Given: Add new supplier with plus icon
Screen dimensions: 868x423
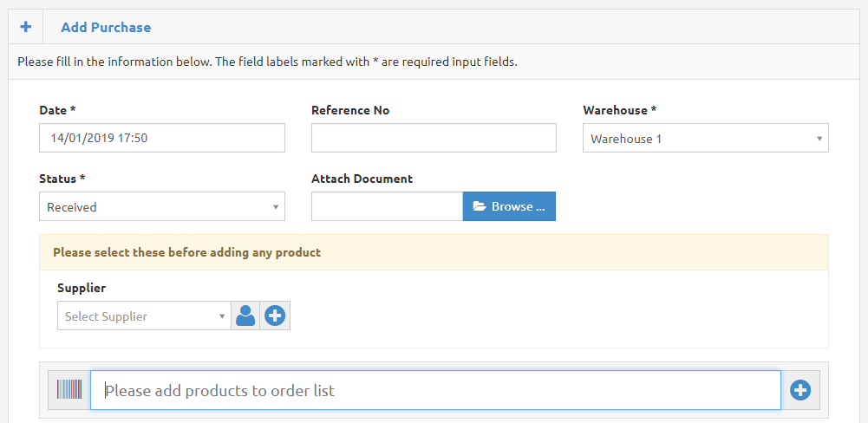Looking at the screenshot, I should pyautogui.click(x=275, y=316).
